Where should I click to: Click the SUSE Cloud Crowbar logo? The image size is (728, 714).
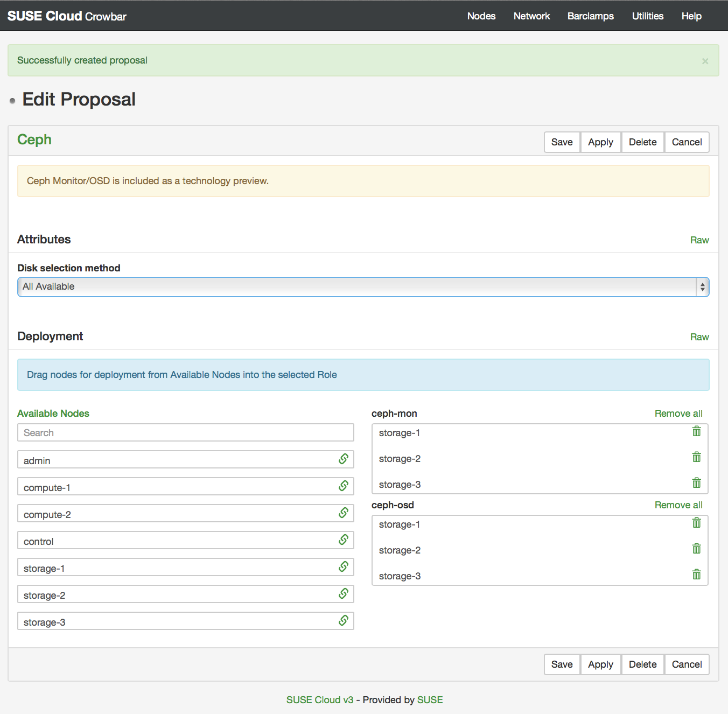(67, 16)
